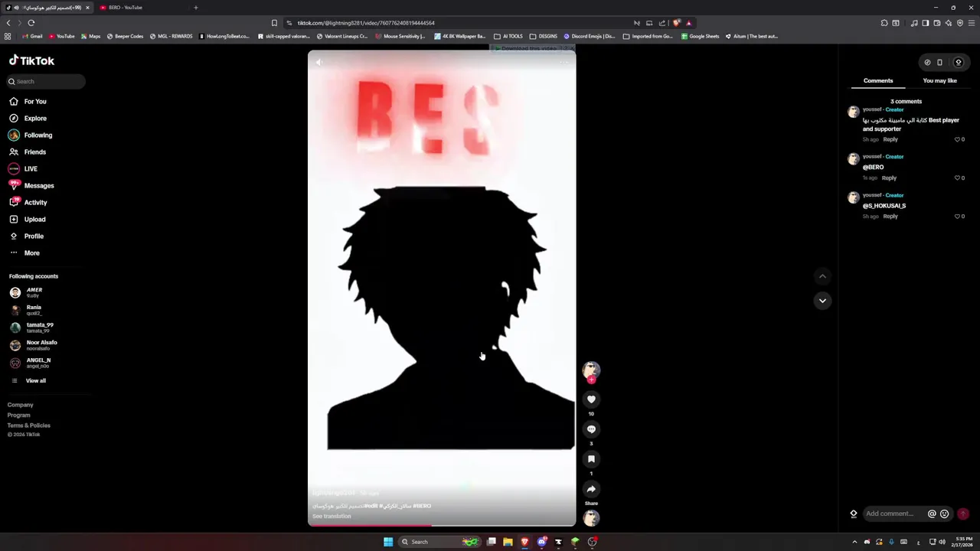This screenshot has width=980, height=551.
Task: Bookmark this page in the address bar
Action: (274, 23)
